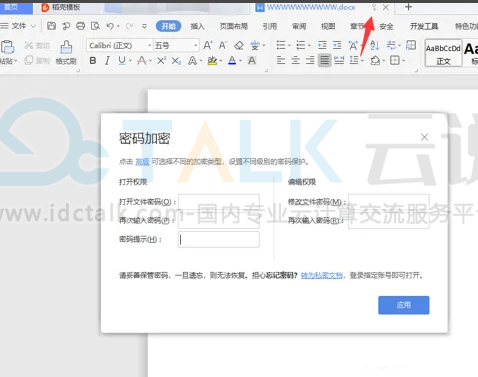Click the Distributed alignment icon

tap(339, 60)
